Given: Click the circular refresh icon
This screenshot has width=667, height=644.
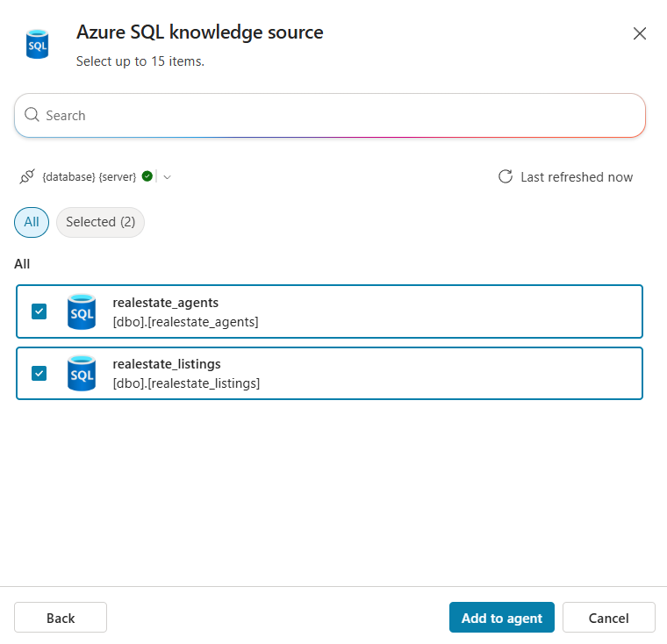Looking at the screenshot, I should [x=506, y=176].
